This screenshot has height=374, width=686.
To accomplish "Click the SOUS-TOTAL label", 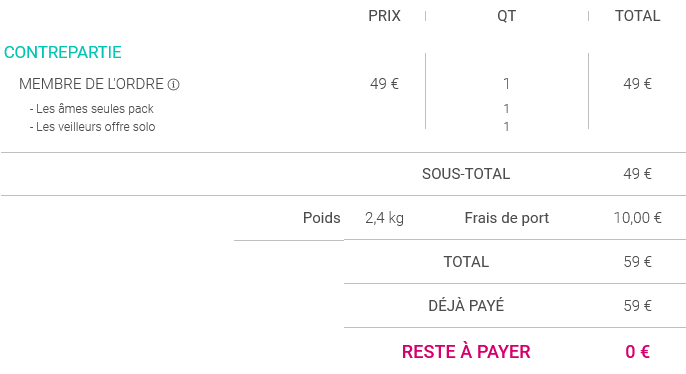I will (466, 174).
